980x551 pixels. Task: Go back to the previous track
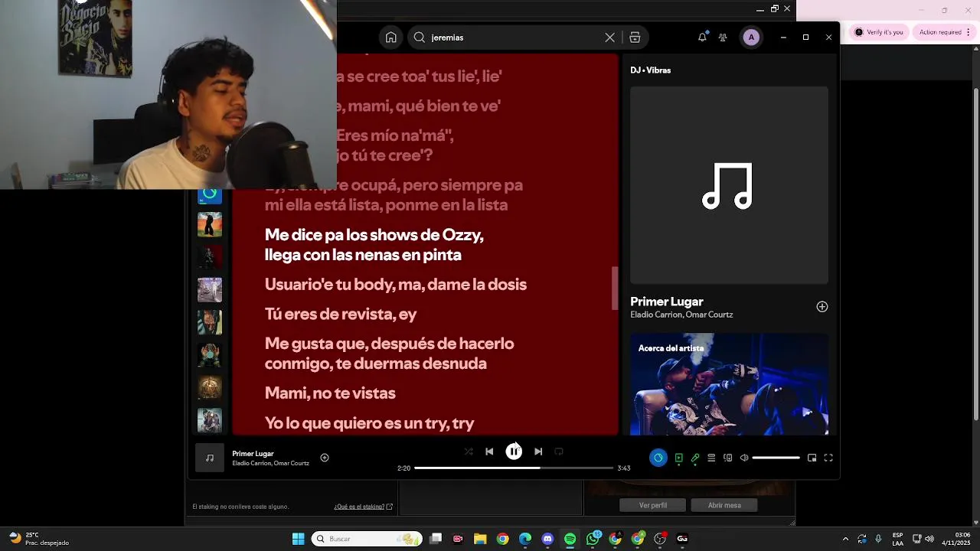[489, 452]
